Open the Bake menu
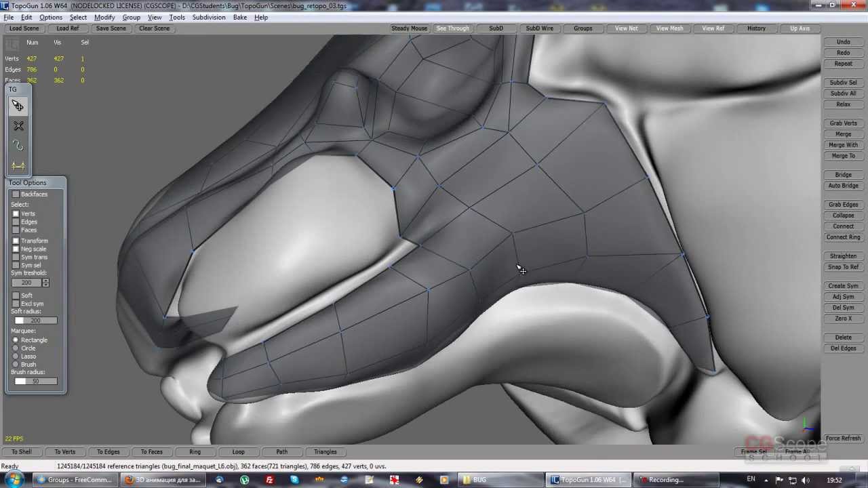 (240, 18)
